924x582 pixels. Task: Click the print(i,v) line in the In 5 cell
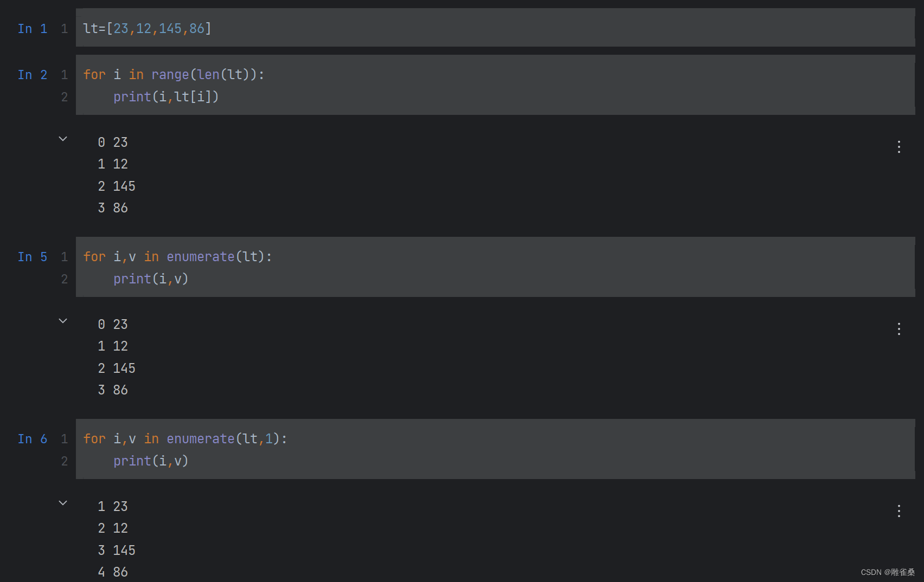coord(151,279)
